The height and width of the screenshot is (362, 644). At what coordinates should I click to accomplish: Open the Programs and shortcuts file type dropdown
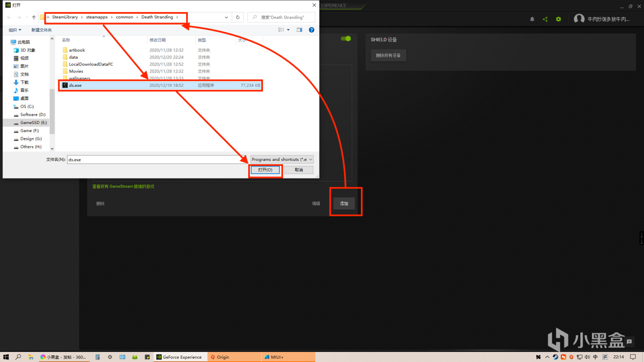(x=282, y=159)
